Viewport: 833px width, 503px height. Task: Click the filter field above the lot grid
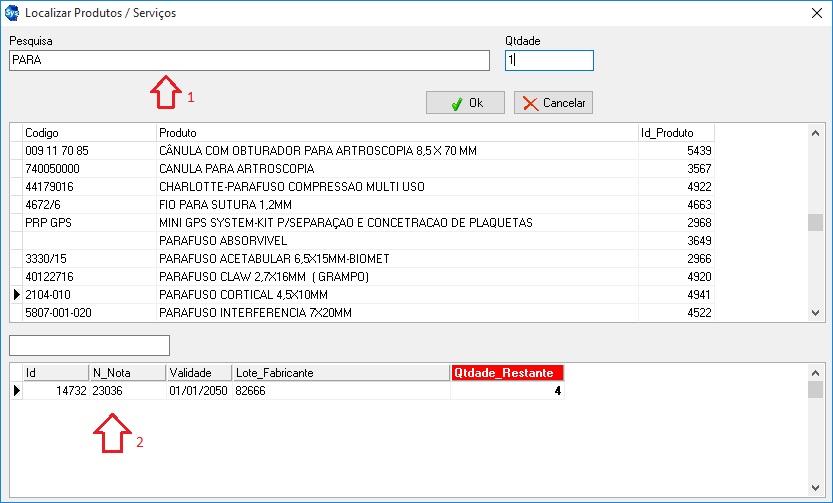pyautogui.click(x=89, y=345)
